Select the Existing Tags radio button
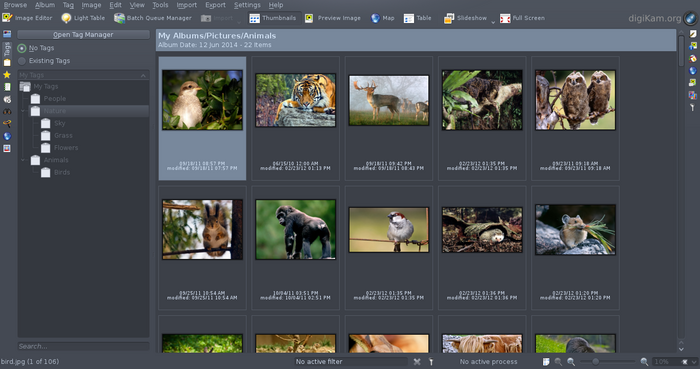 22,61
